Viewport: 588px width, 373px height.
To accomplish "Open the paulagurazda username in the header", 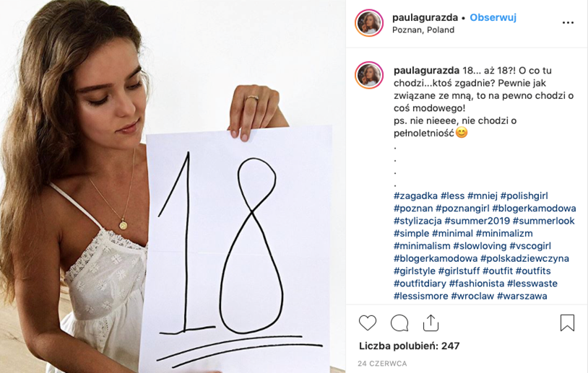I will coord(425,17).
